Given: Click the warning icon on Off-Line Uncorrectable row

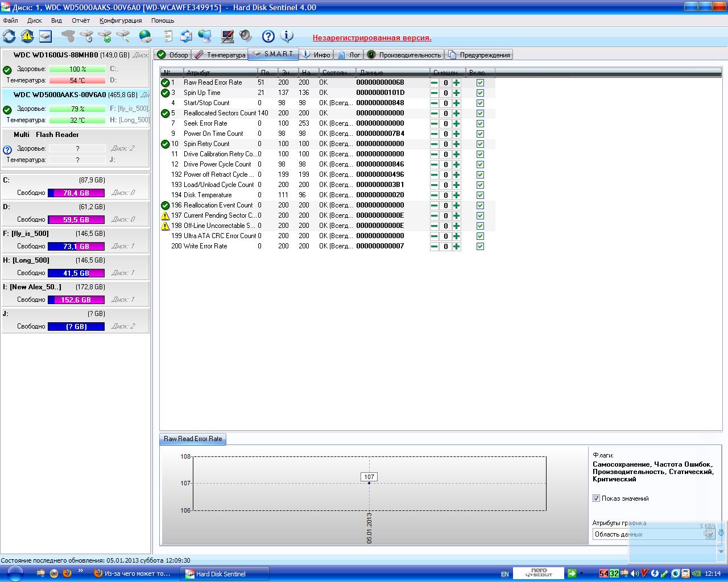Looking at the screenshot, I should pyautogui.click(x=166, y=226).
